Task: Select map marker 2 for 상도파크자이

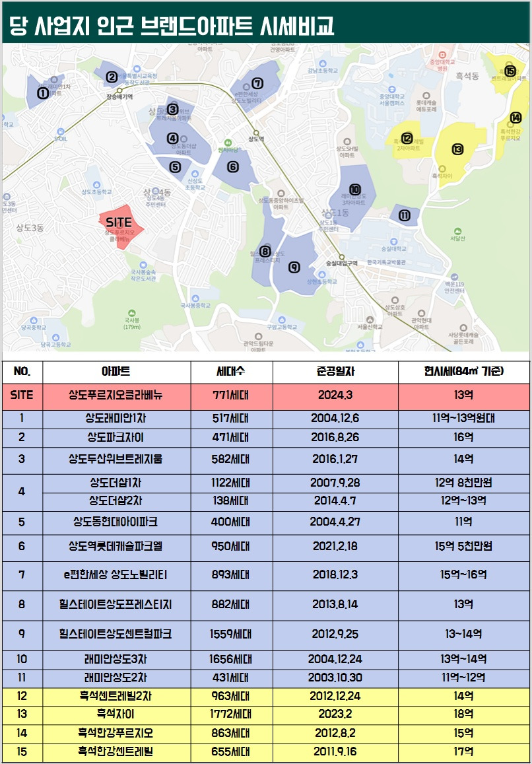Action: [111, 76]
